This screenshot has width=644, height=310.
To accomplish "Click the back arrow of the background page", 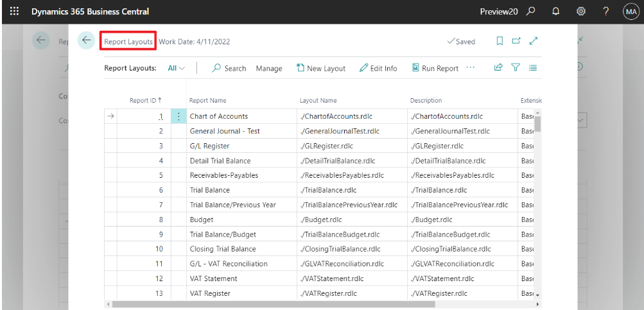I will point(40,40).
